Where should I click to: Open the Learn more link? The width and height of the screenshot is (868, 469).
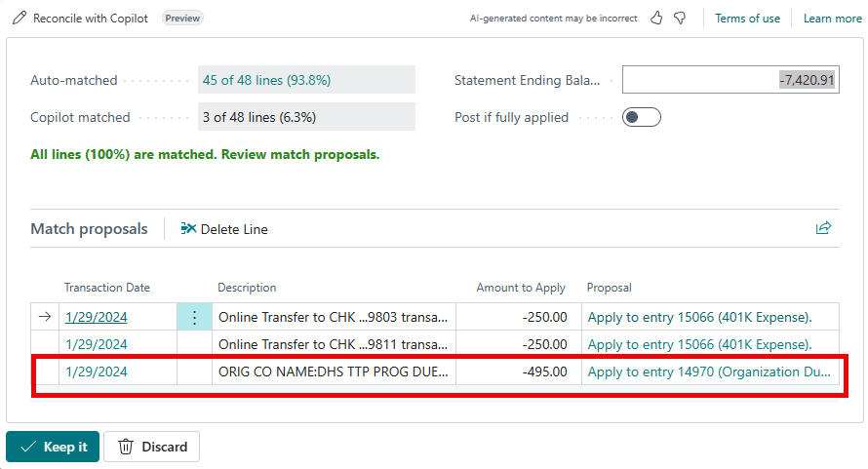pyautogui.click(x=833, y=19)
